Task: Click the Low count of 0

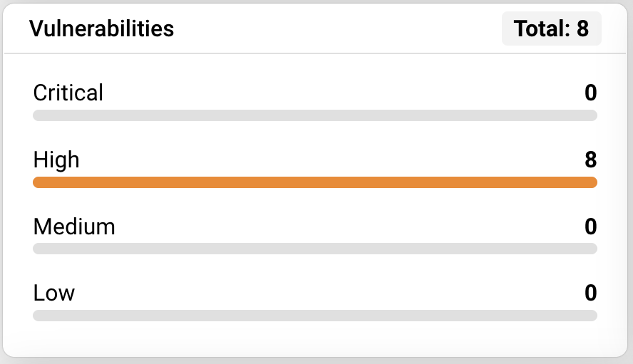Action: (x=590, y=293)
